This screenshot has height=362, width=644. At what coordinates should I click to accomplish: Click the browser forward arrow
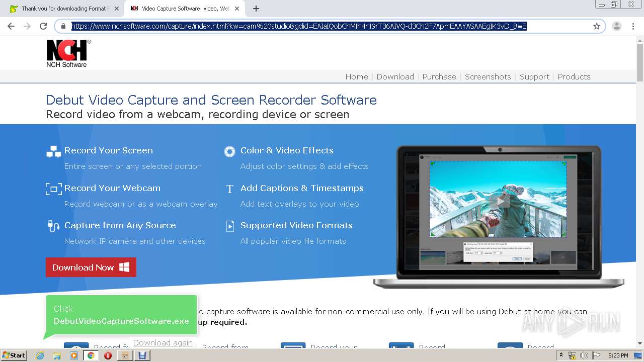pyautogui.click(x=27, y=26)
